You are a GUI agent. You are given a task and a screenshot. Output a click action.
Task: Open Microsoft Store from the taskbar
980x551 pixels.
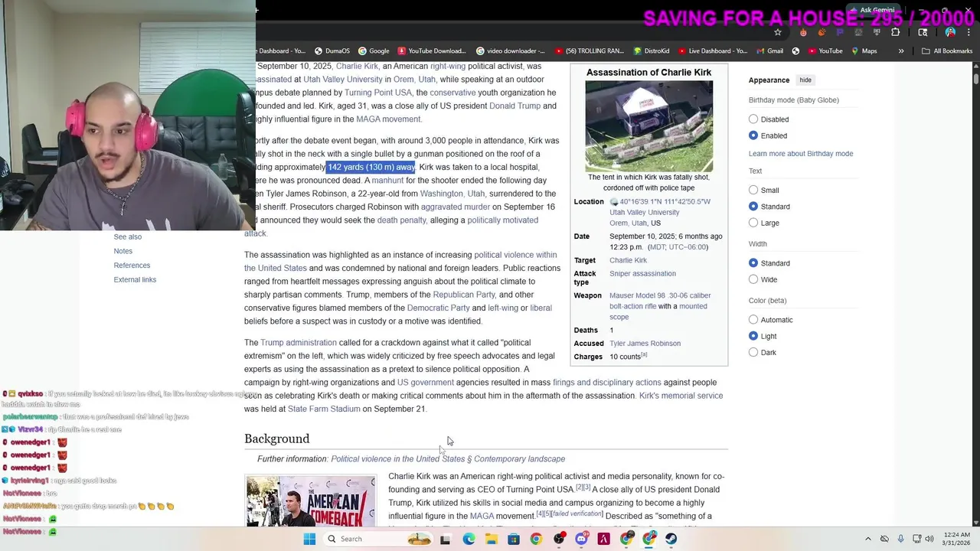click(x=514, y=539)
